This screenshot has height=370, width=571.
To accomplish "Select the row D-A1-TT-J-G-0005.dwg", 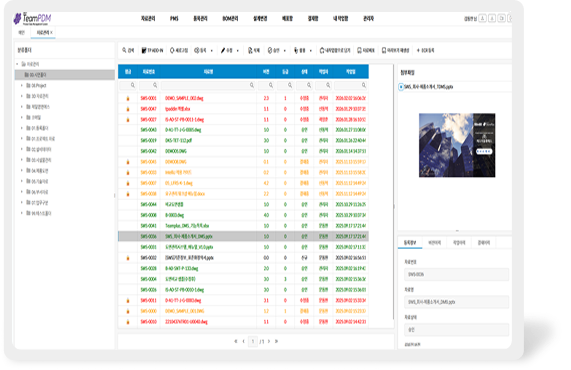I will [x=243, y=130].
